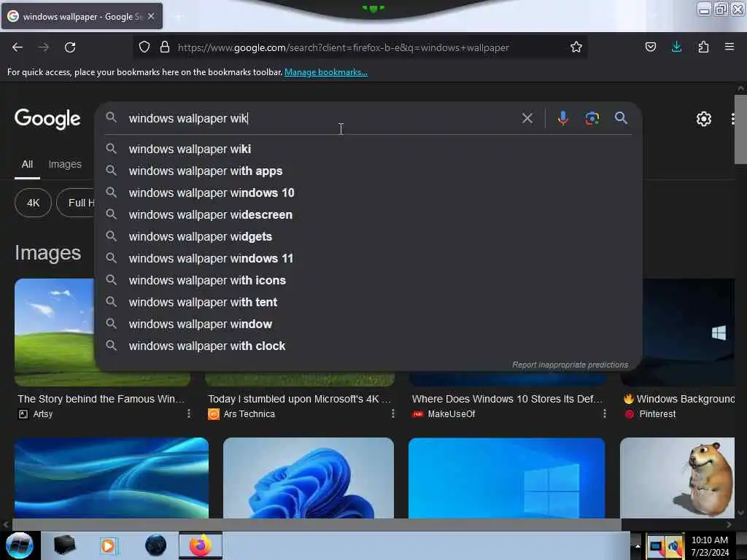Image resolution: width=747 pixels, height=560 pixels.
Task: Choose suggestion 'windows wallpaper wiki'
Action: coord(368,149)
